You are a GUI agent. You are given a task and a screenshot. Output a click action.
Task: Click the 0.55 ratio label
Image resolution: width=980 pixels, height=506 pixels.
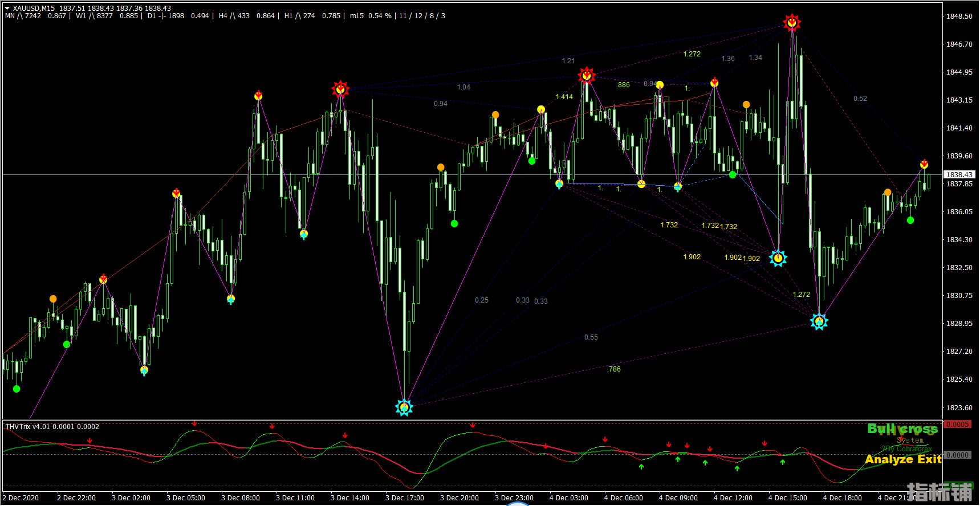[591, 337]
